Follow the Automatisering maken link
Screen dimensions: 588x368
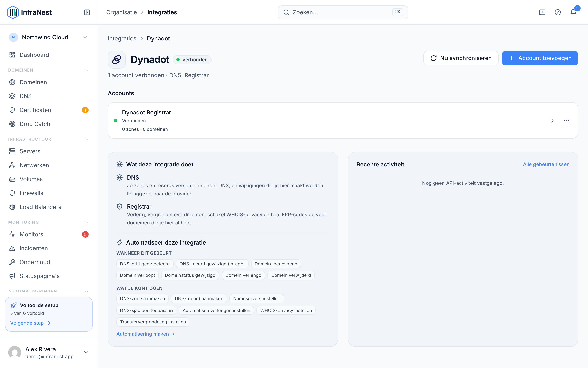tap(145, 334)
